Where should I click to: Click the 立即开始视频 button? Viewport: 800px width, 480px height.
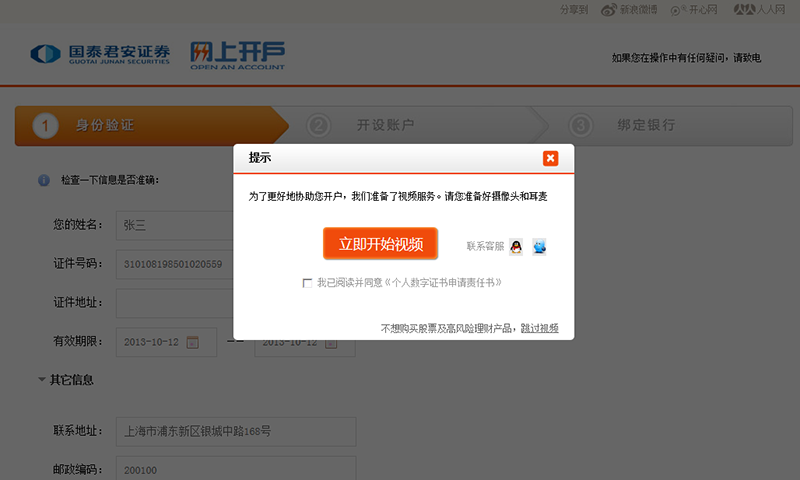click(x=380, y=244)
